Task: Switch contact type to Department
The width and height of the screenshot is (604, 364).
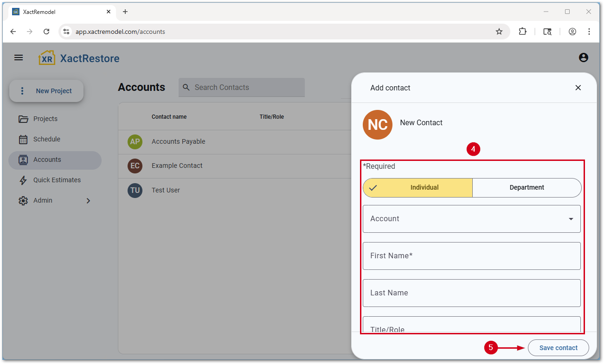Action: coord(527,188)
